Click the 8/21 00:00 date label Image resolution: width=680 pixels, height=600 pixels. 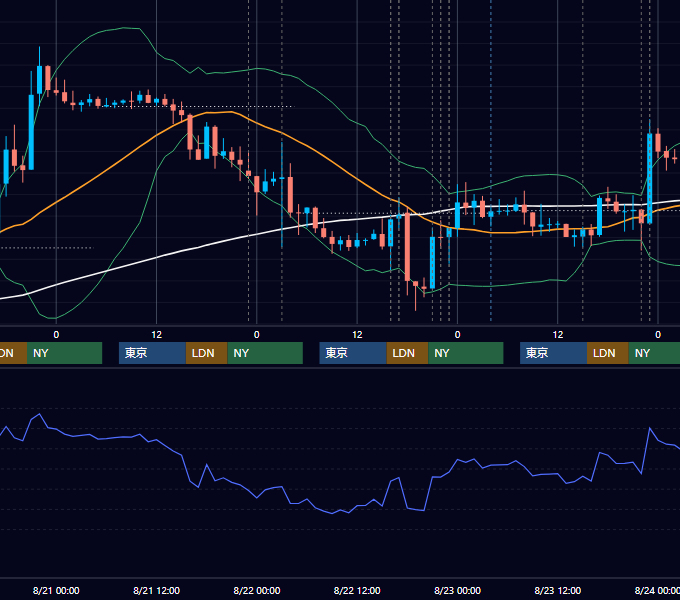coord(56,590)
